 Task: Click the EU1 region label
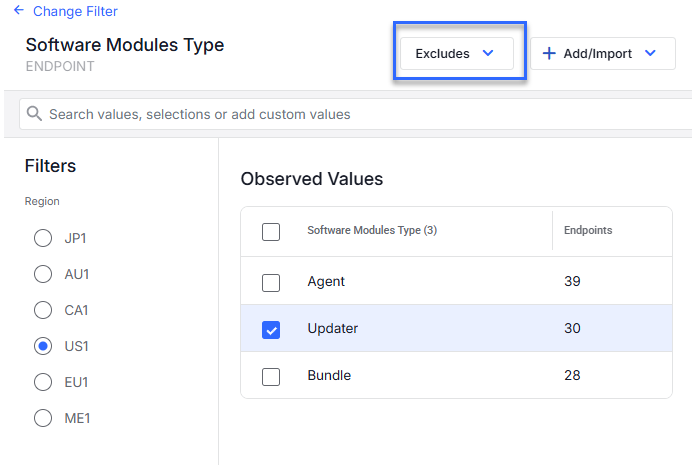point(76,382)
